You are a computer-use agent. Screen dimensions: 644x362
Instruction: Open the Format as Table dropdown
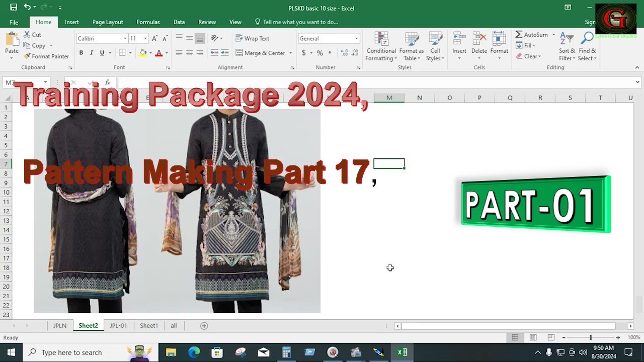click(412, 46)
